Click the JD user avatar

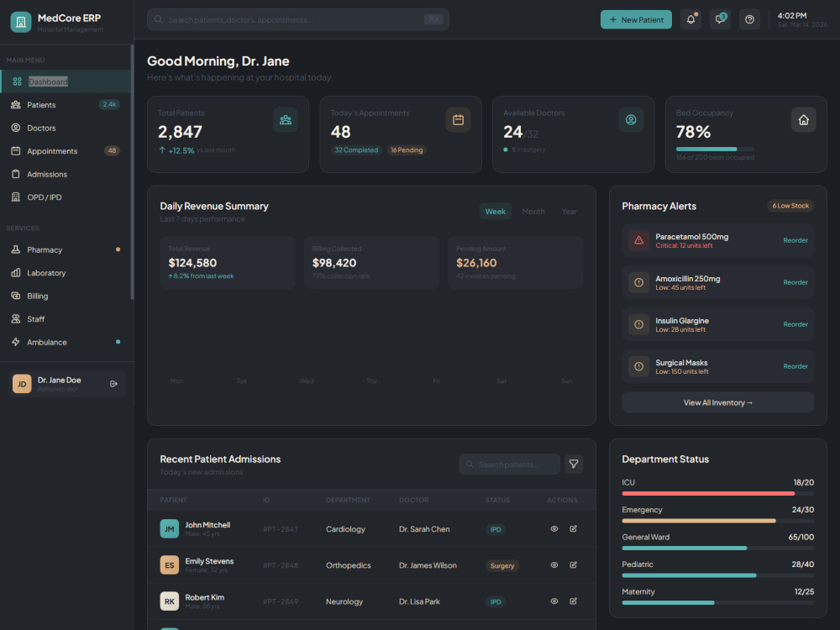pyautogui.click(x=22, y=384)
